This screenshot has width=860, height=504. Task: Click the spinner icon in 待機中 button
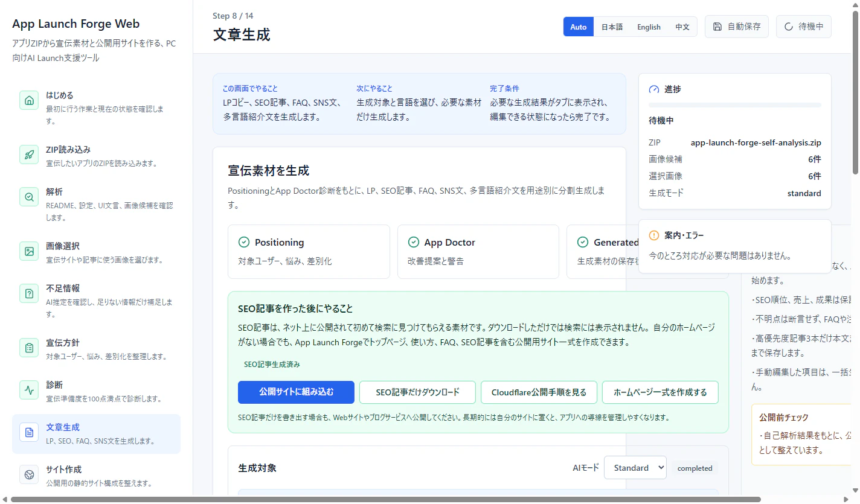[789, 27]
